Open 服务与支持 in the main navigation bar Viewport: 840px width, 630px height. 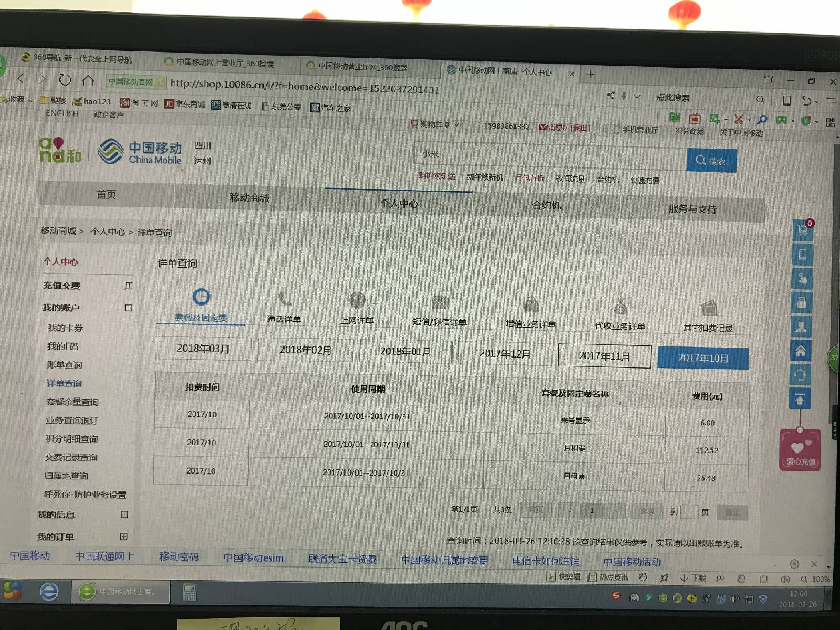click(x=692, y=209)
